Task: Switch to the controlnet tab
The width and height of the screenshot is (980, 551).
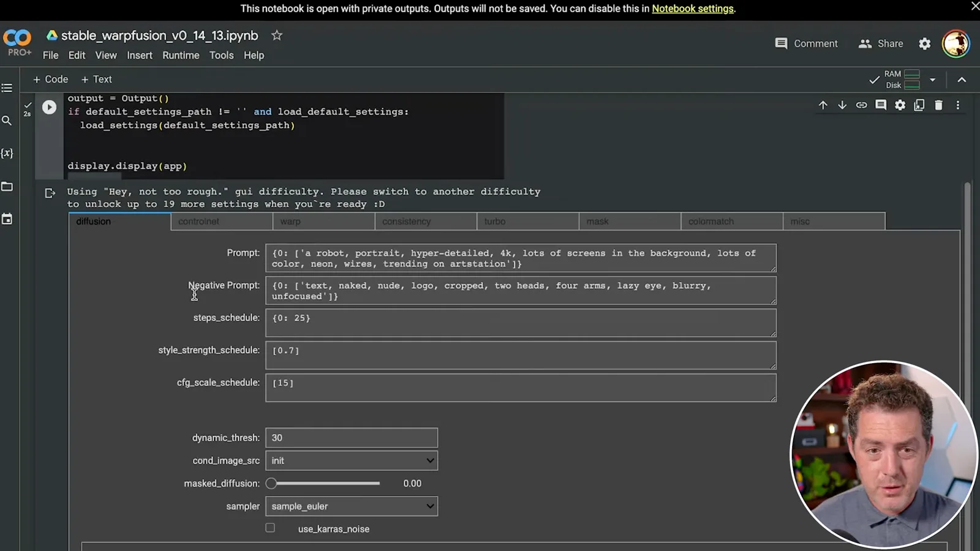Action: click(x=222, y=221)
